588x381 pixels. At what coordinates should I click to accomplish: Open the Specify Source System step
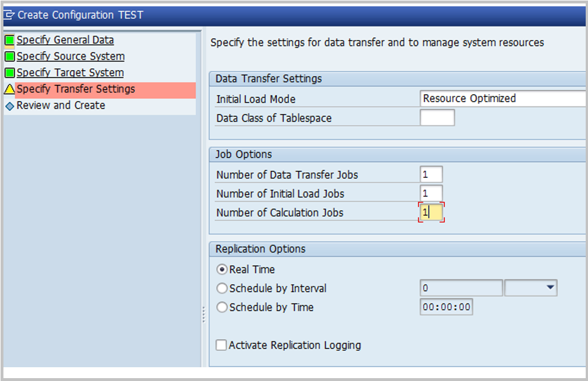[70, 56]
